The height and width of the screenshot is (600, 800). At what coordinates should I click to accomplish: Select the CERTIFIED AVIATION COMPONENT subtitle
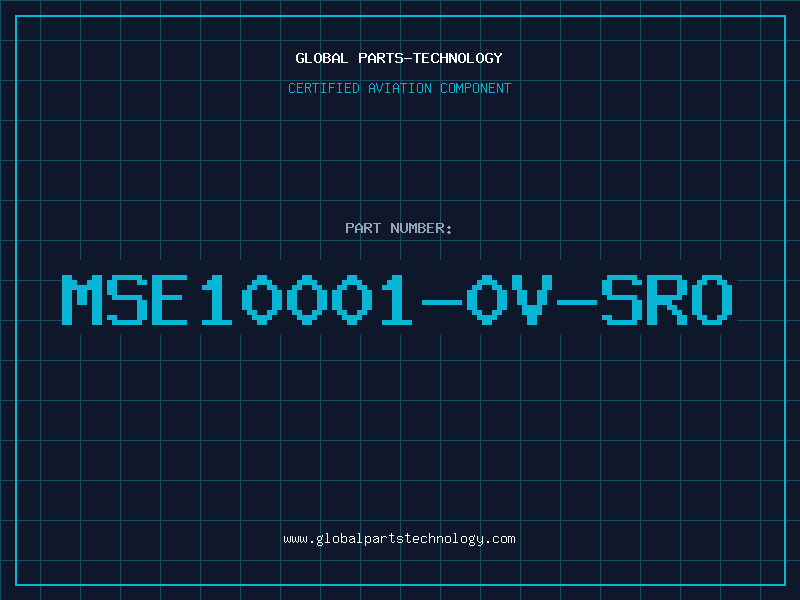(x=399, y=88)
